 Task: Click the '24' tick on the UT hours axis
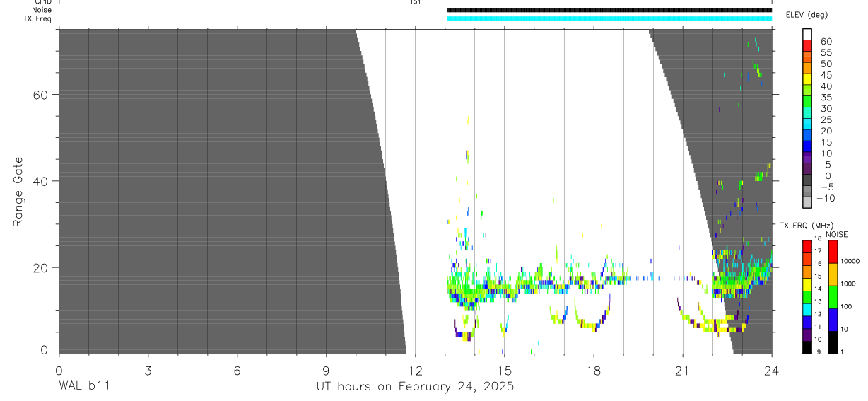pyautogui.click(x=772, y=370)
